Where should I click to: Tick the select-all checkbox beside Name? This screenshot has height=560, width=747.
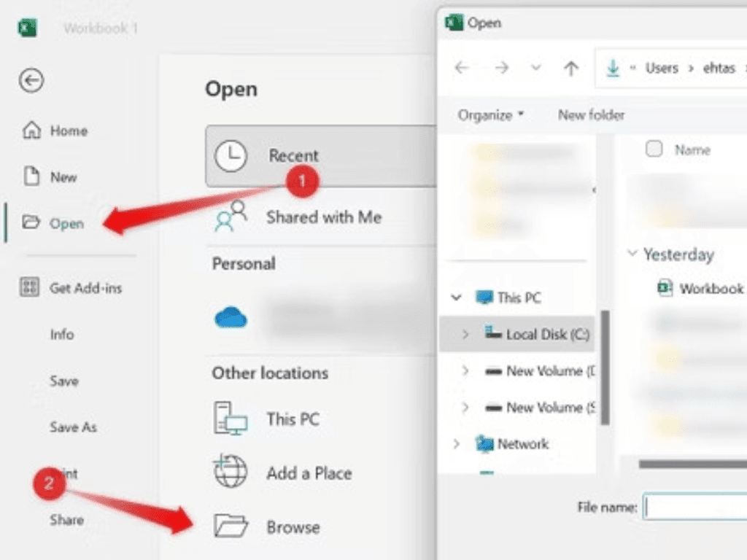click(x=654, y=149)
